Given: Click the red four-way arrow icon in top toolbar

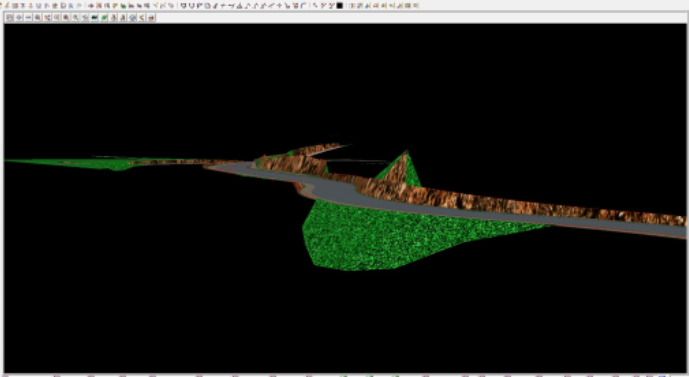Looking at the screenshot, I should 91,5.
